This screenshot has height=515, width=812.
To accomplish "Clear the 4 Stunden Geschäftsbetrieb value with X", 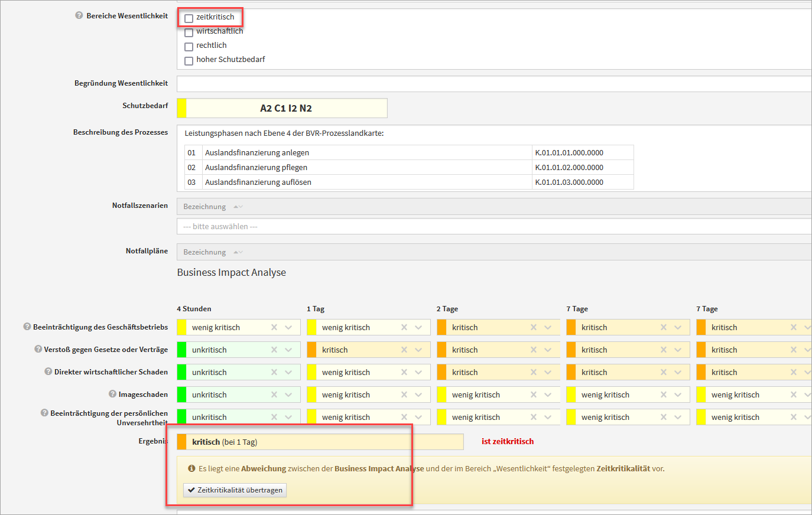I will pyautogui.click(x=274, y=327).
